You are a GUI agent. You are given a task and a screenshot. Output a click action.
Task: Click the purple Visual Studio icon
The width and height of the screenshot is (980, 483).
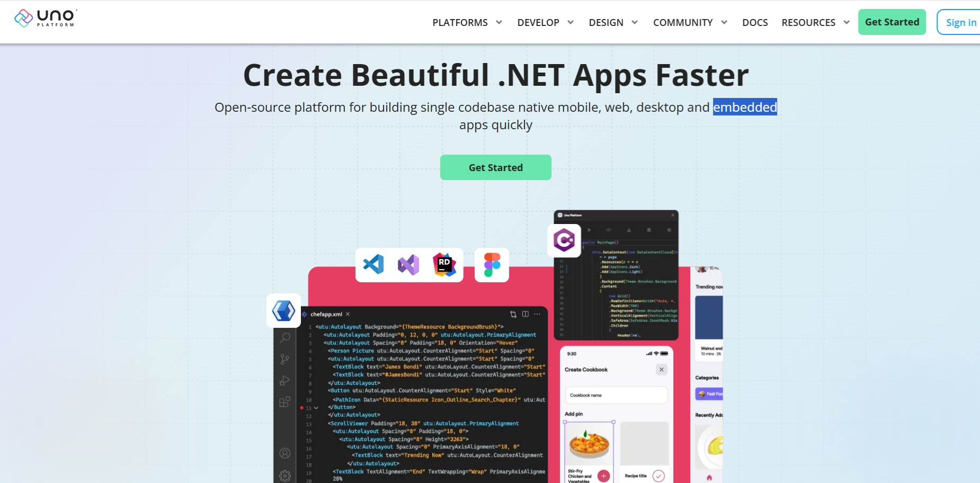click(x=408, y=265)
